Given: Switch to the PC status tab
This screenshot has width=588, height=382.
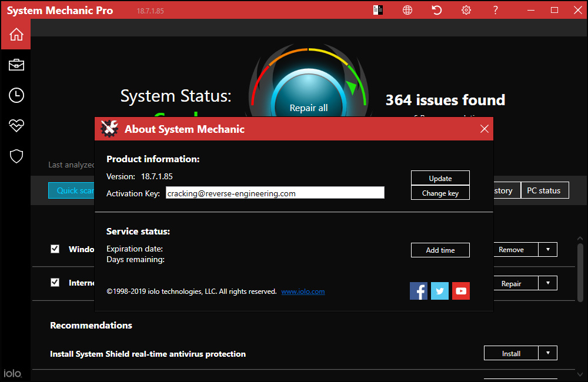Looking at the screenshot, I should click(544, 190).
